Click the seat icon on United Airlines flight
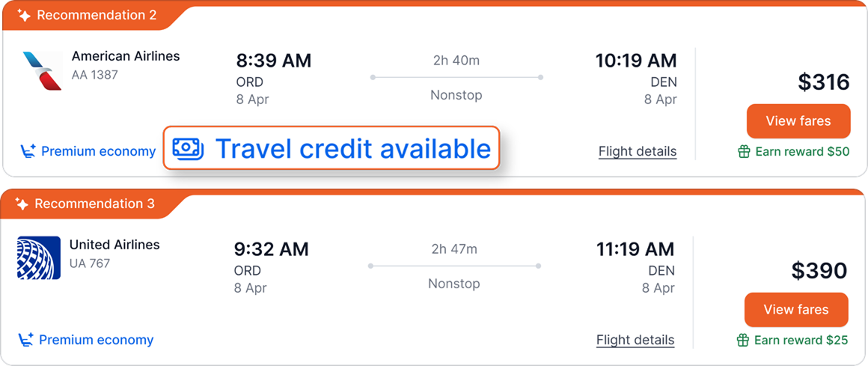Viewport: 868px width, 366px height. [26, 341]
